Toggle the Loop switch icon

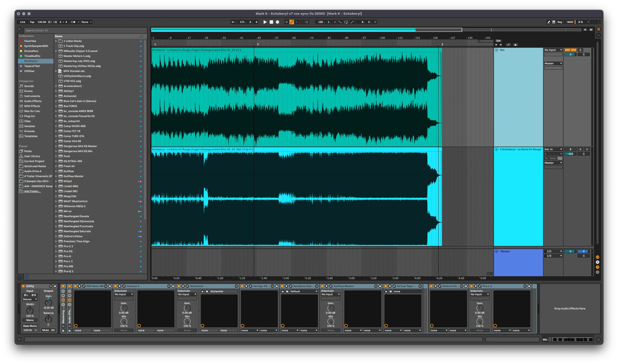(346, 22)
